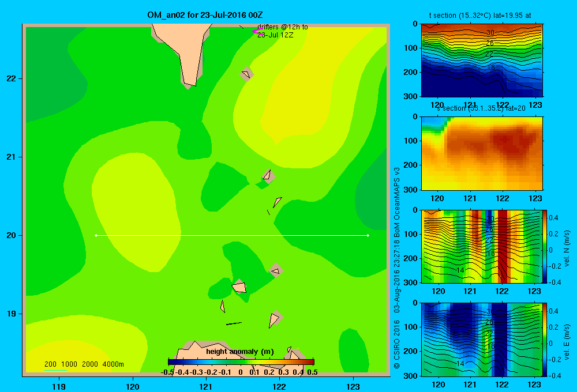
Task: Click the 'vel. E (m/s)' axis label
Action: pyautogui.click(x=567, y=342)
